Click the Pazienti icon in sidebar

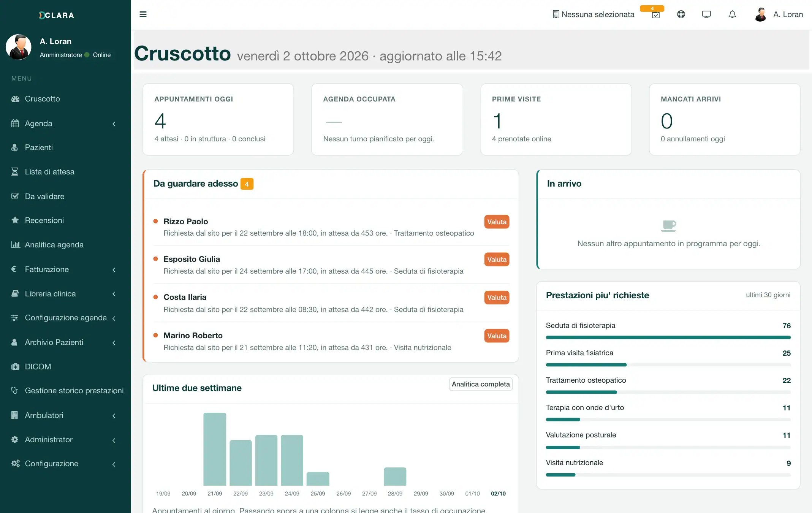pyautogui.click(x=15, y=147)
